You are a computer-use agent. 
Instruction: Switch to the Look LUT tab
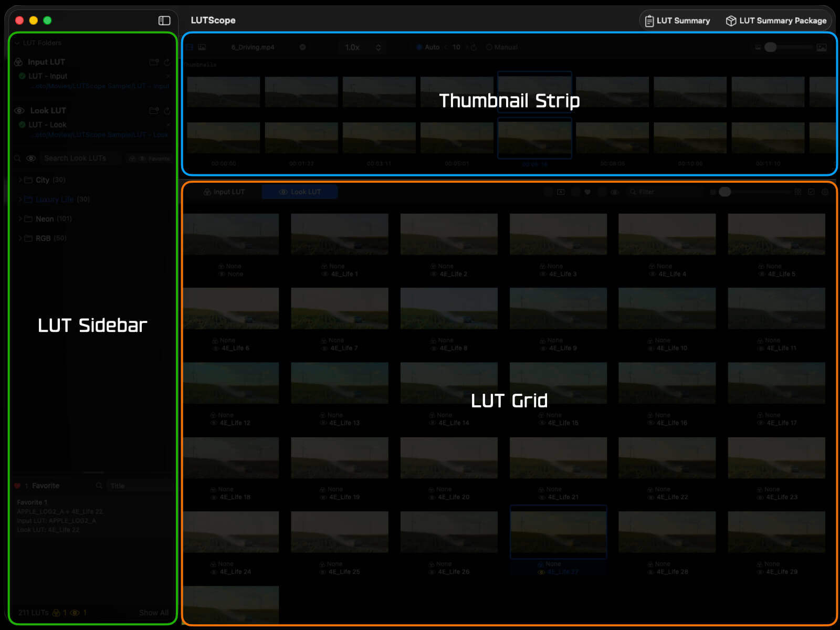click(300, 192)
